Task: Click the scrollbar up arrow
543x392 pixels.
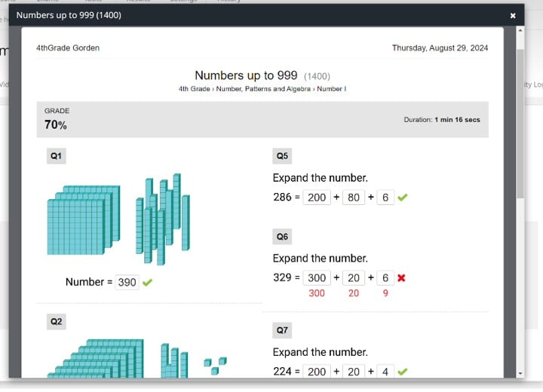Action: point(520,30)
